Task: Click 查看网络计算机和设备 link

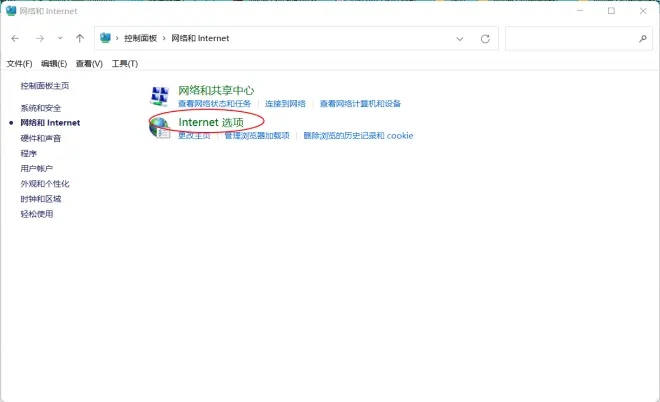Action: pyautogui.click(x=360, y=104)
